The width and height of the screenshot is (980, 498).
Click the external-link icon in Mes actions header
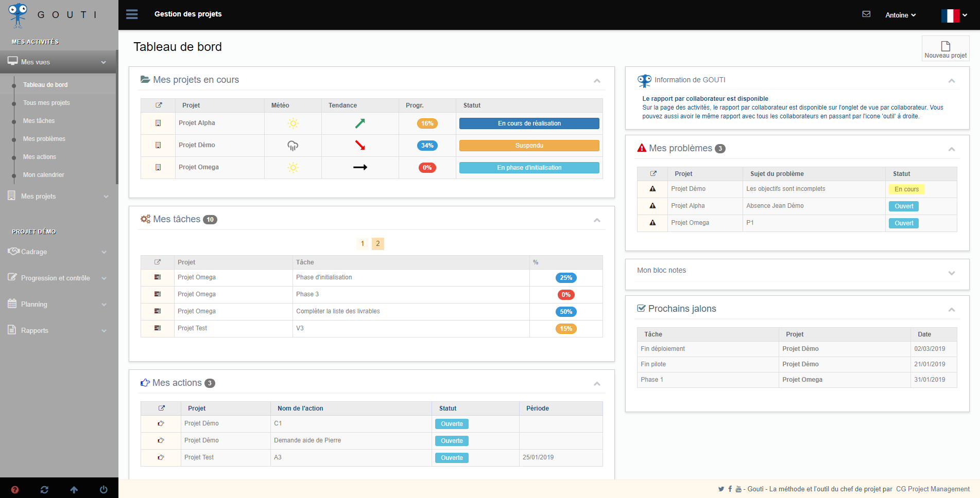161,408
